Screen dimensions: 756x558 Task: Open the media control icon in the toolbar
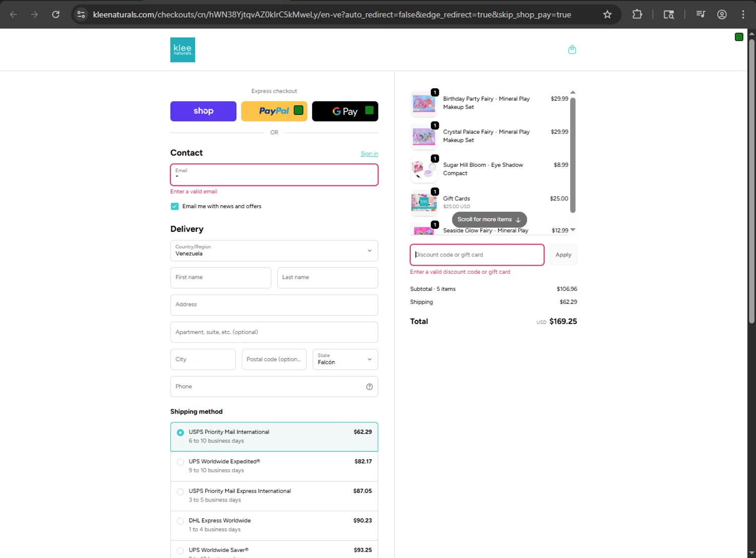[701, 15]
